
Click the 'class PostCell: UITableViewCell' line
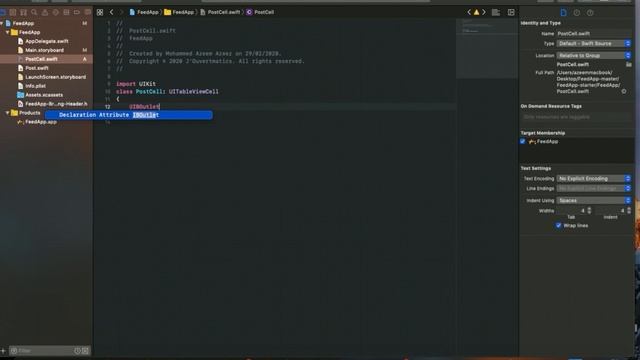(167, 91)
